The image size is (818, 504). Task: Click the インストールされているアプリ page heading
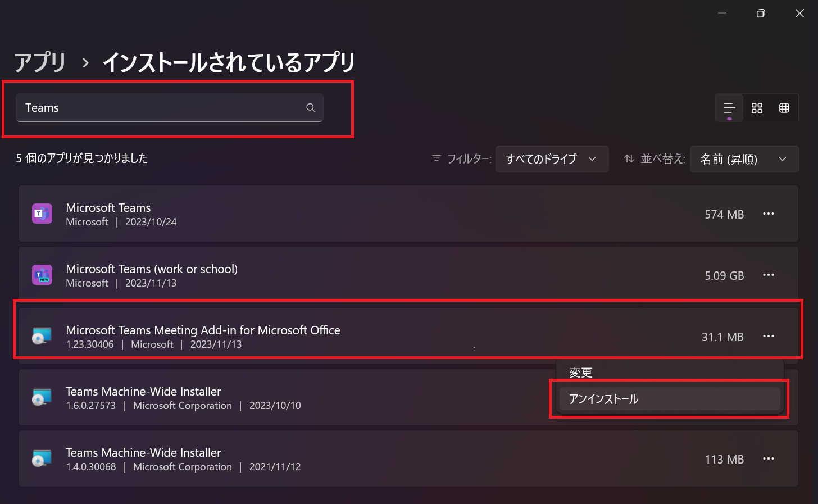coord(229,62)
